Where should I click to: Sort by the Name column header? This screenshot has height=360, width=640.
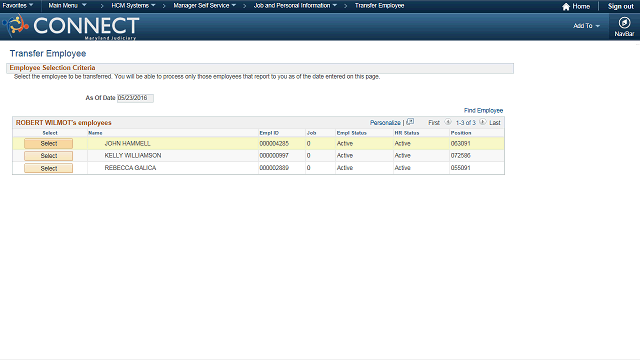coord(95,133)
